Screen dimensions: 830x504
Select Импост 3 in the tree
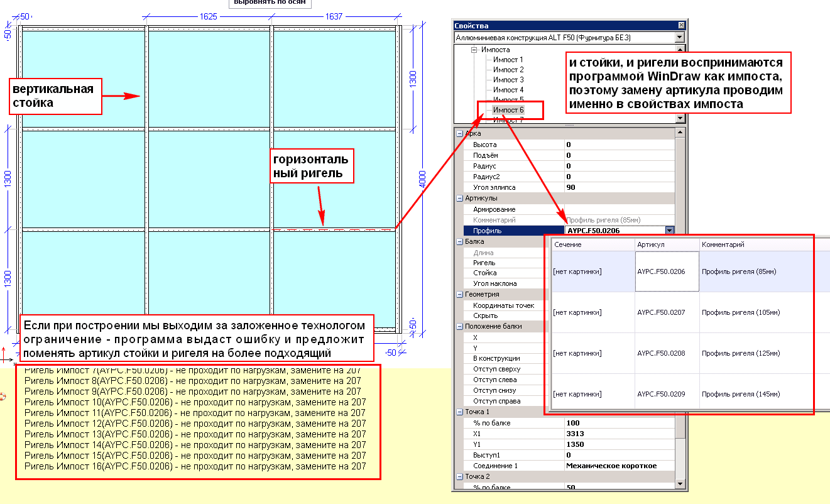pyautogui.click(x=508, y=80)
